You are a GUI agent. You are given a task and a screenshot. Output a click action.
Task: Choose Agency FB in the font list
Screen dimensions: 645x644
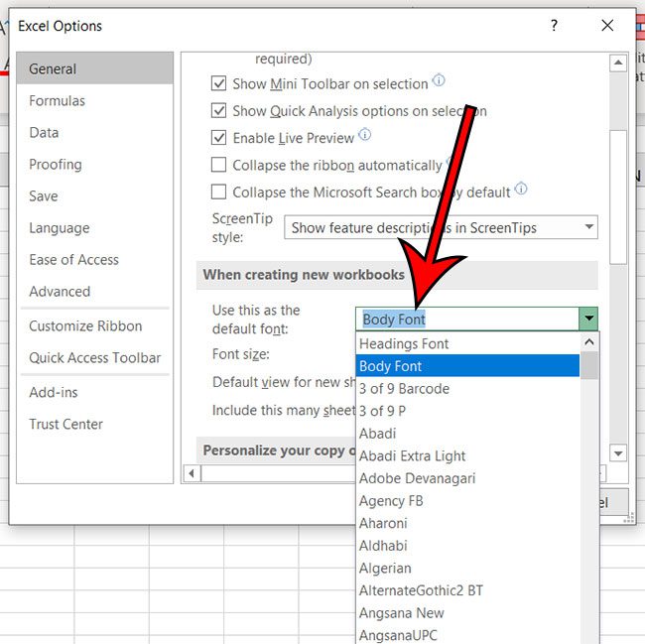coord(391,501)
